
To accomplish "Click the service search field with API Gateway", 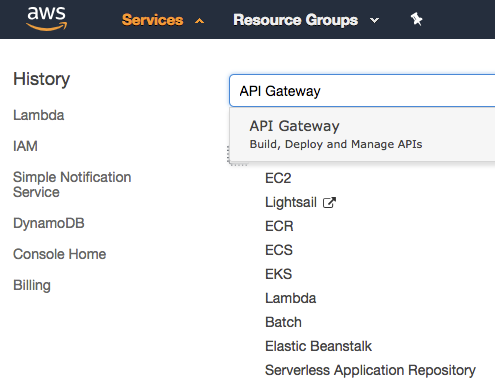I will click(362, 91).
